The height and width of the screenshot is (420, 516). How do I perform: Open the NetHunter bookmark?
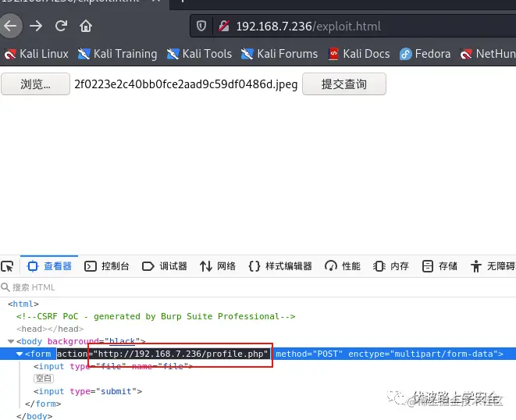click(488, 54)
